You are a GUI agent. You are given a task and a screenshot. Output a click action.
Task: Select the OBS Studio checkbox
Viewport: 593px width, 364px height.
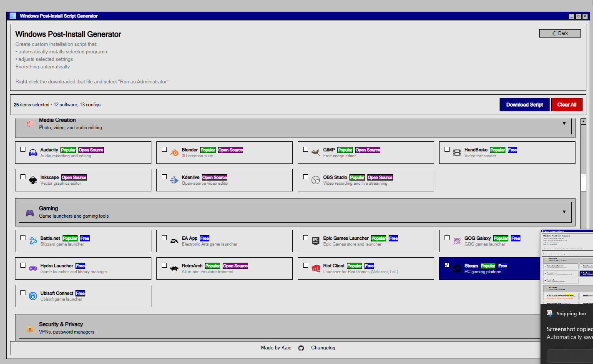click(306, 177)
